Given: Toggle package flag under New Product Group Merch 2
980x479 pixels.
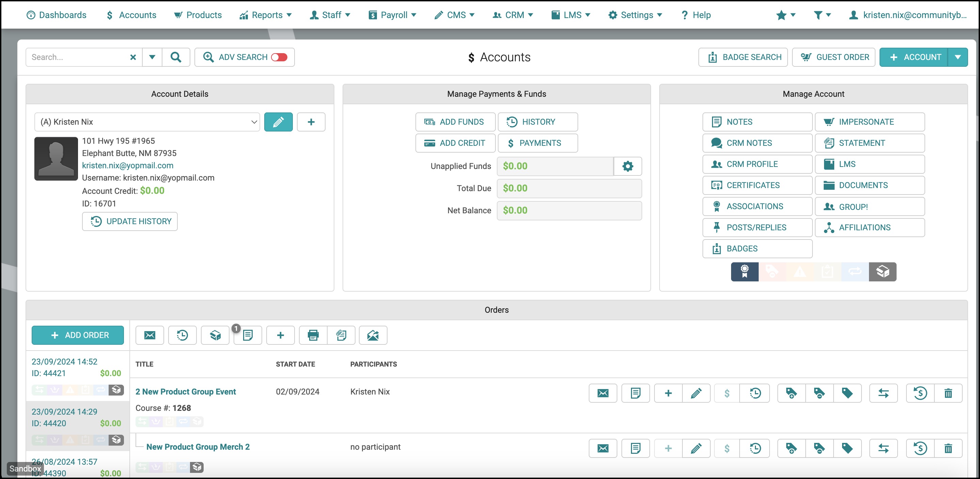Looking at the screenshot, I should tap(197, 467).
